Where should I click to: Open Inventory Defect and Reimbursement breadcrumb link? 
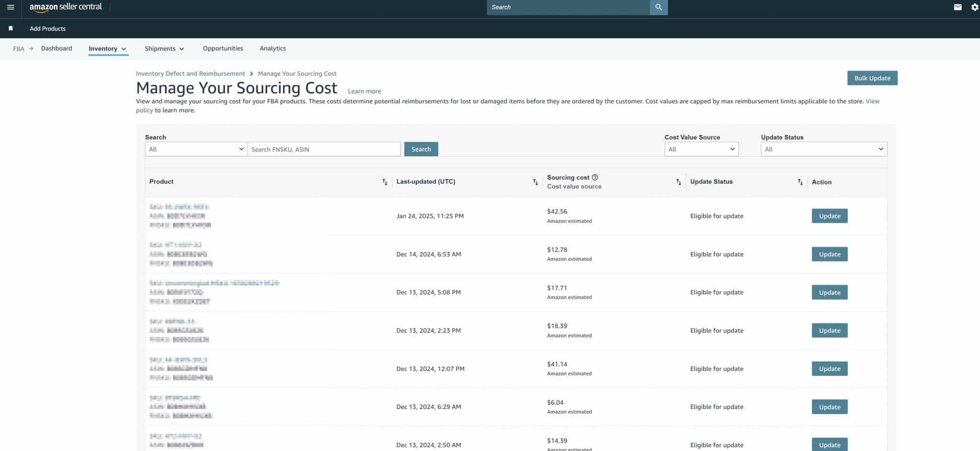190,74
